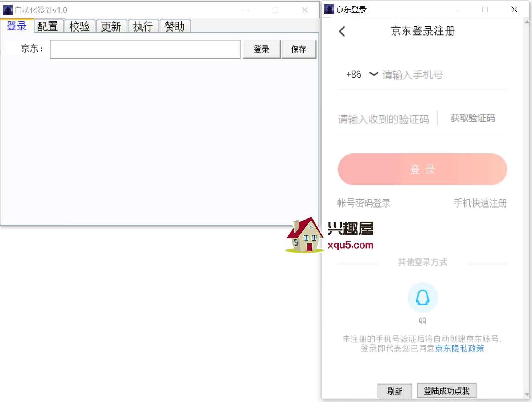
Task: Open the 京东隐私政策 link
Action: 460,349
